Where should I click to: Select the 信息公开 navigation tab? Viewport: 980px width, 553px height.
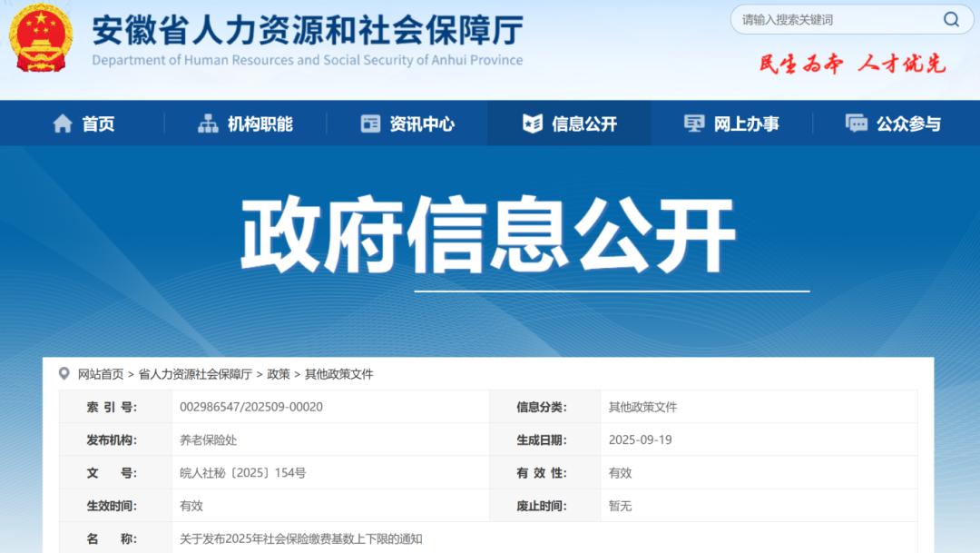click(584, 124)
